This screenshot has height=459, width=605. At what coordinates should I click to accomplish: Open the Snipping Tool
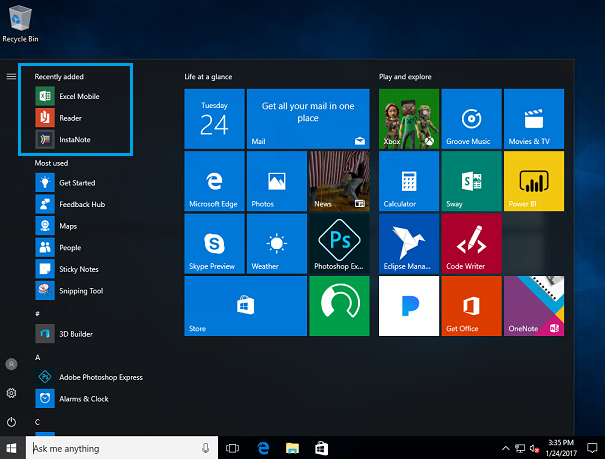click(69, 291)
